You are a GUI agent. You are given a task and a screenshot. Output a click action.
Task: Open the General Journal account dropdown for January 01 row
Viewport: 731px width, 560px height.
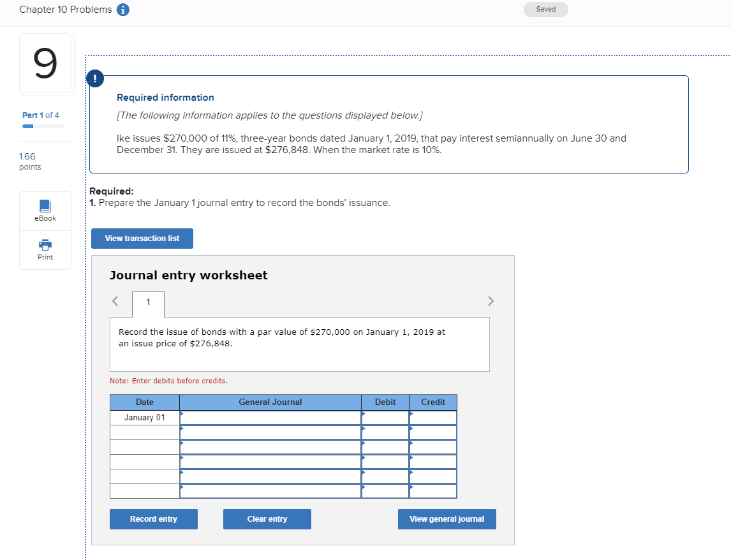tap(270, 418)
